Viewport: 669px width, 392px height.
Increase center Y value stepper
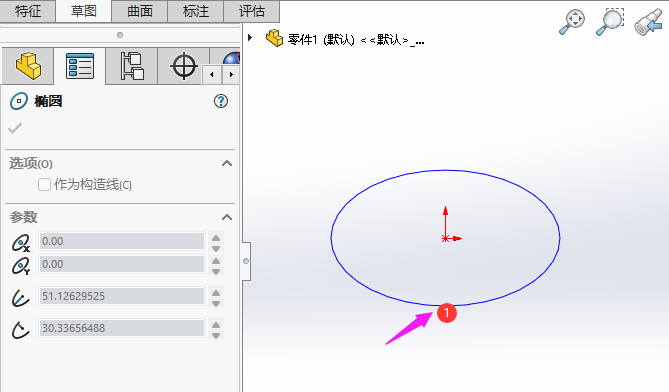tap(216, 261)
